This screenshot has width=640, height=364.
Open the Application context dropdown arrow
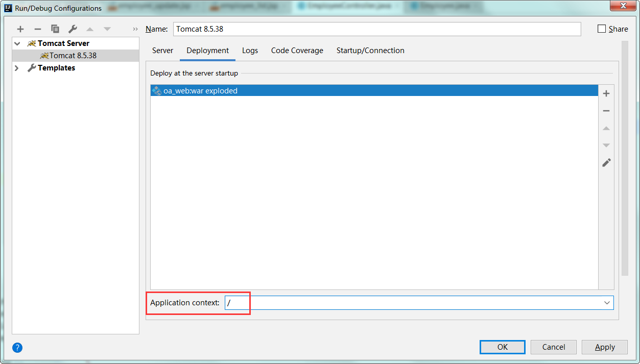coord(607,303)
